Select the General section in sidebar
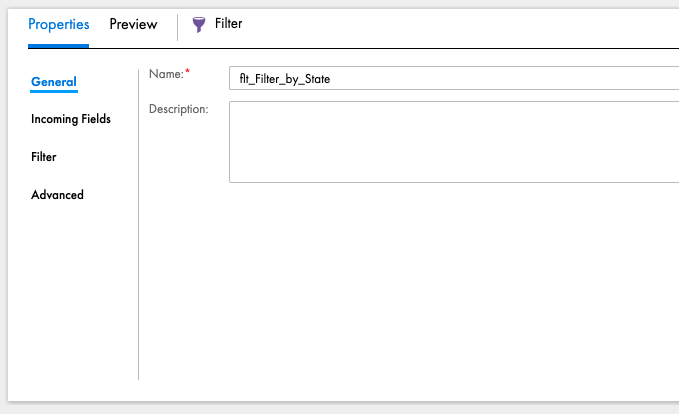This screenshot has height=414, width=679. 54,81
